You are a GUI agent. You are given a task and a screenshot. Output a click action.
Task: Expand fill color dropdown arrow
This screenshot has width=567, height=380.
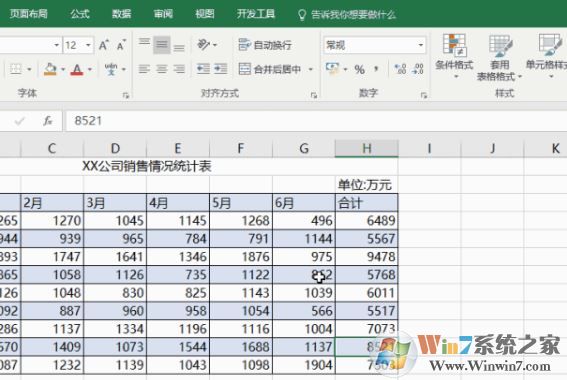pyautogui.click(x=63, y=69)
